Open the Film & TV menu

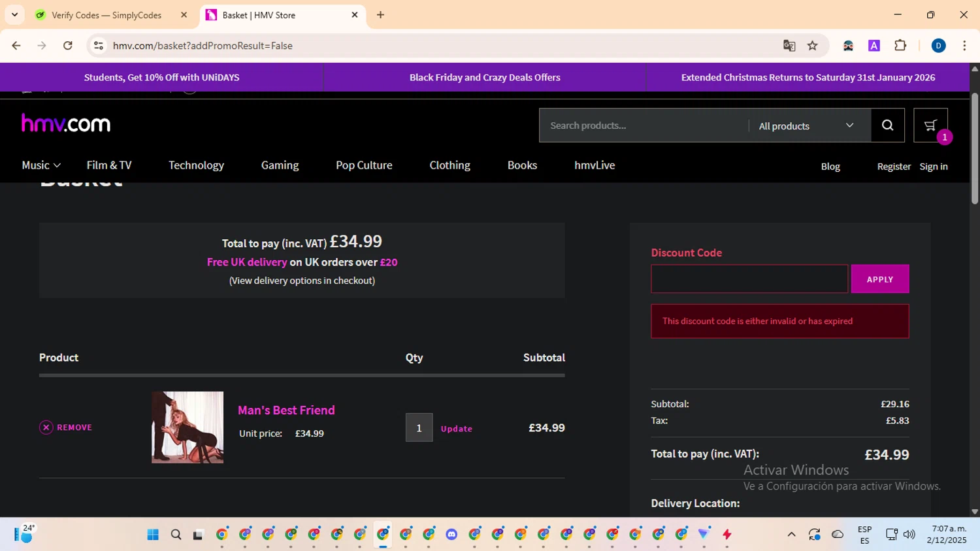109,165
